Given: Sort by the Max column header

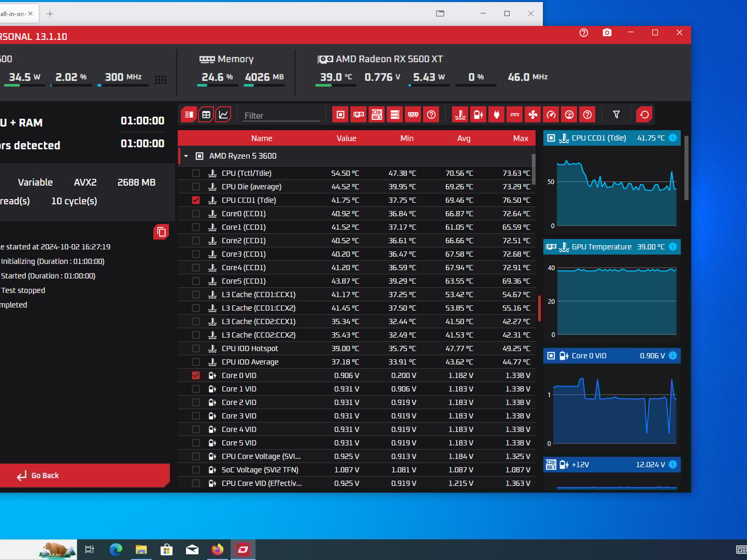Looking at the screenshot, I should tap(520, 138).
